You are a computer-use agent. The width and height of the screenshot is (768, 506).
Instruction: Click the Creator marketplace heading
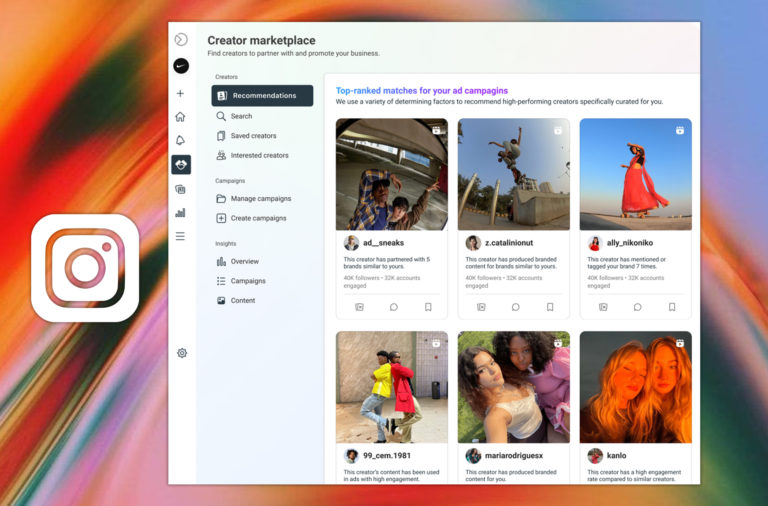[x=261, y=40]
